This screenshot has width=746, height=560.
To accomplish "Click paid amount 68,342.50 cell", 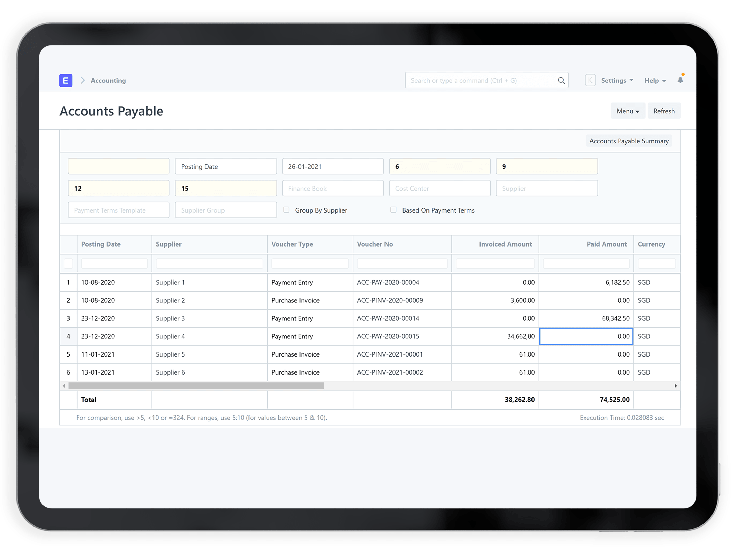I will pyautogui.click(x=586, y=318).
